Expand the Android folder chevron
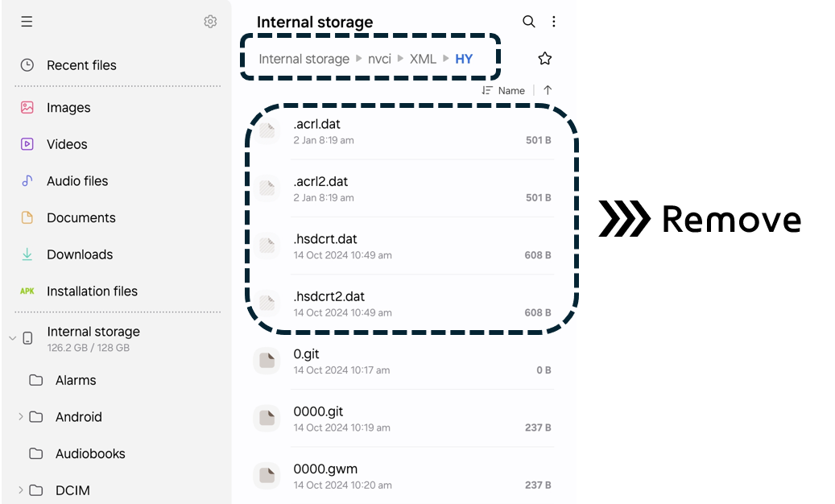 20,417
